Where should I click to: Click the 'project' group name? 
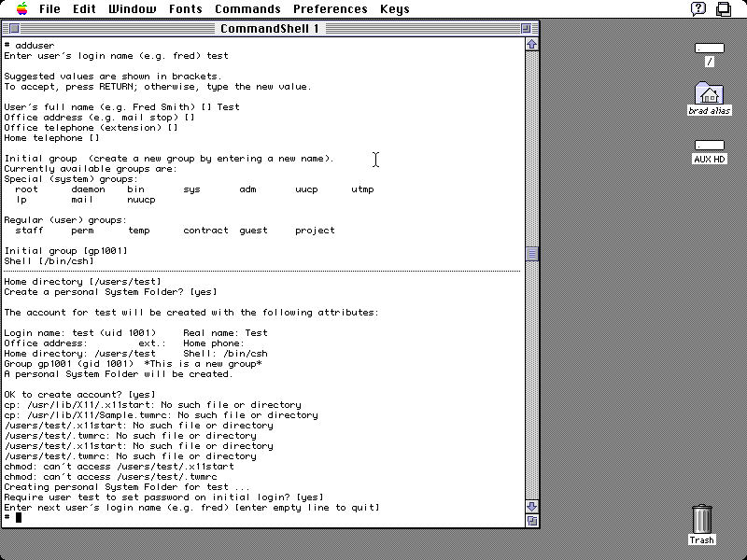315,230
